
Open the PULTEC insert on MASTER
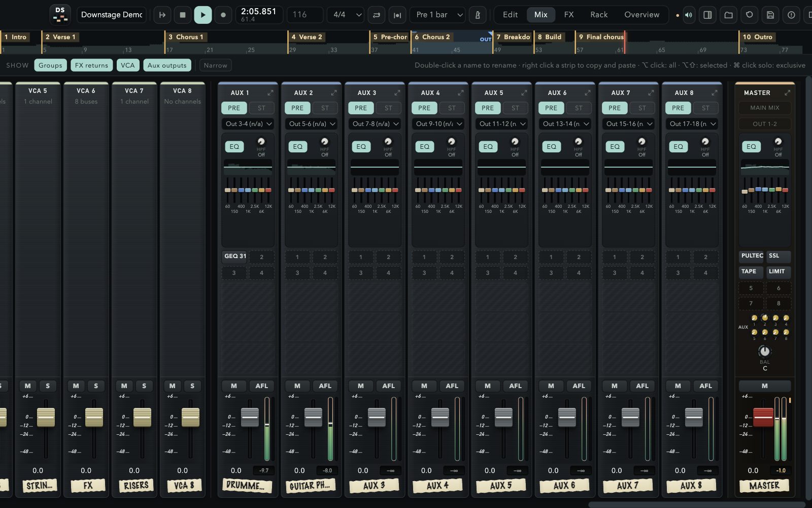tap(752, 256)
